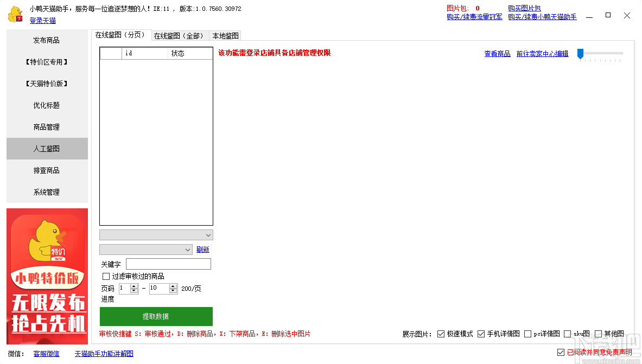
Task: Open 天猫助手功能讲解图 link
Action: (x=104, y=354)
